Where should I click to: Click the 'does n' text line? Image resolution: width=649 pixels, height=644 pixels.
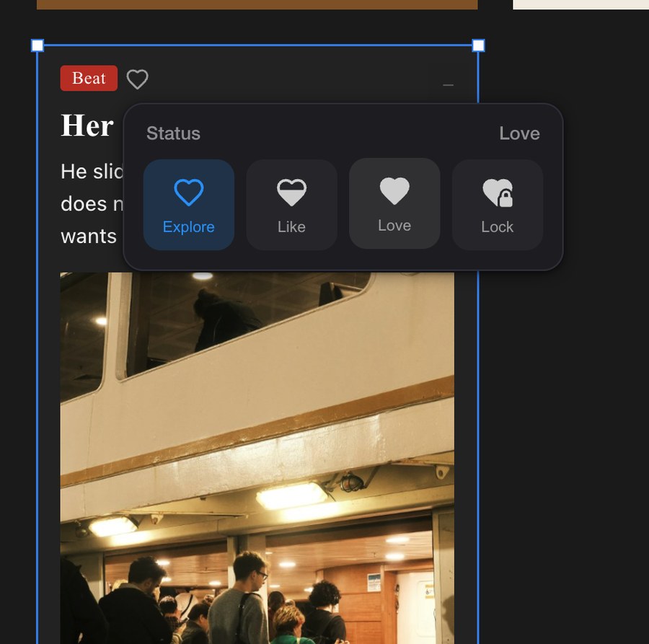(92, 203)
